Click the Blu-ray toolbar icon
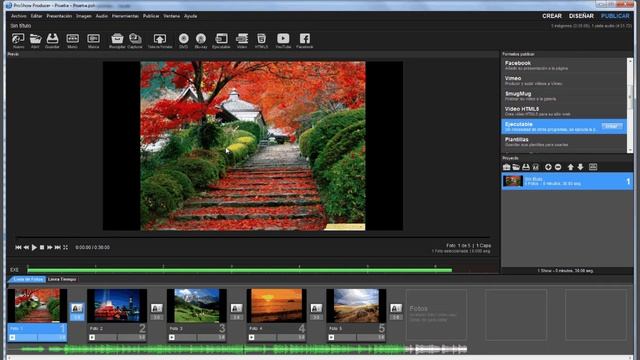640x360 pixels. [x=200, y=39]
